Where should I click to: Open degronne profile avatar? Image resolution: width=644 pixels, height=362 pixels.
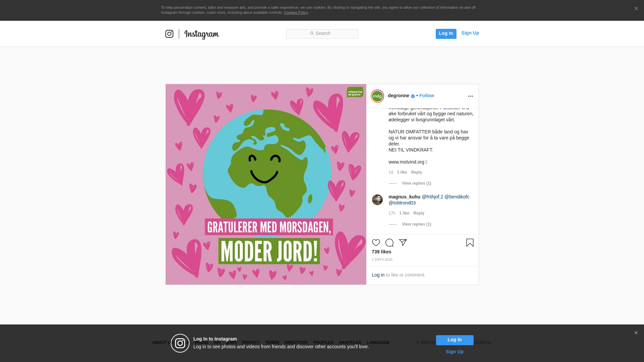[x=377, y=96]
